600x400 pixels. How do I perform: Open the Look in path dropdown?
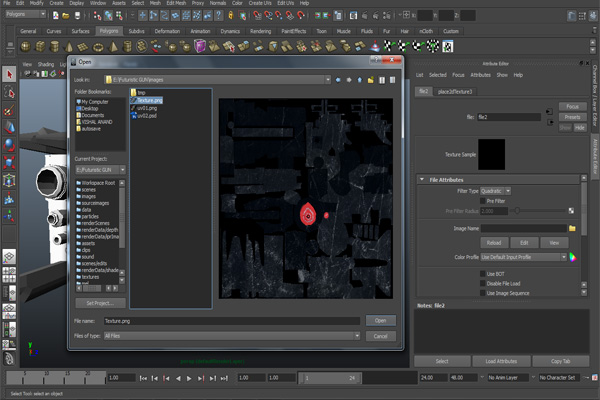[x=328, y=80]
